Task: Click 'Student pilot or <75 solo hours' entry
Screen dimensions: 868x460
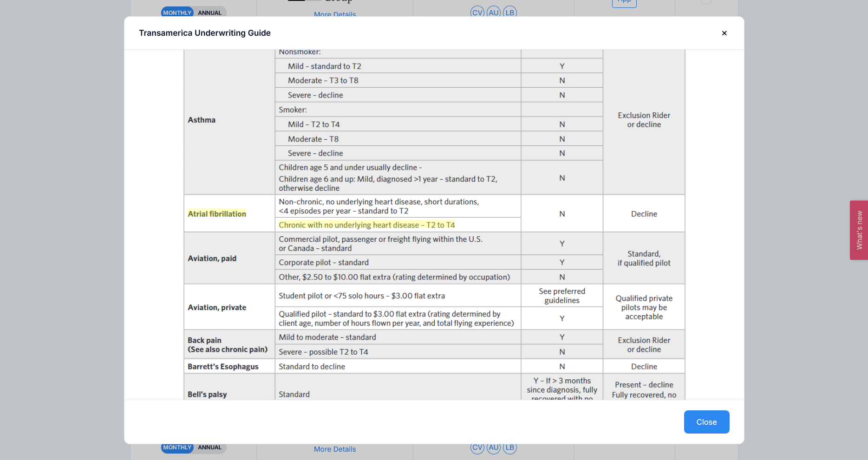Action: tap(362, 296)
